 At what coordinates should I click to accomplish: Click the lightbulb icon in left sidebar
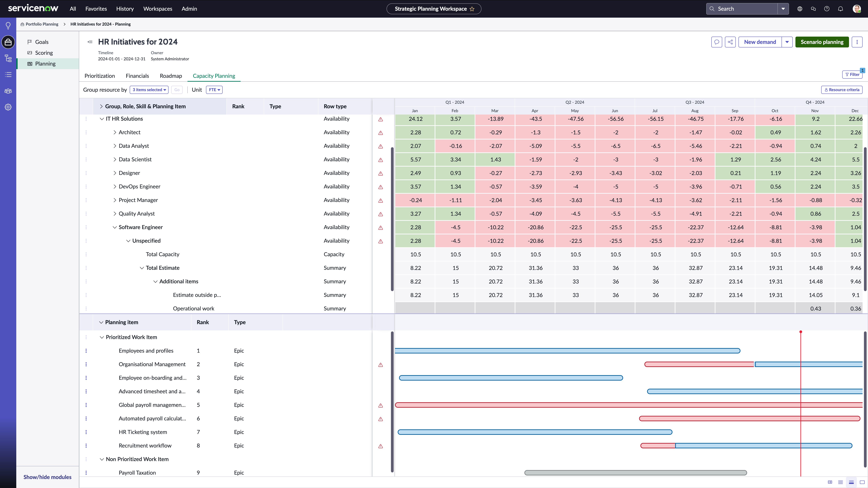[x=8, y=26]
